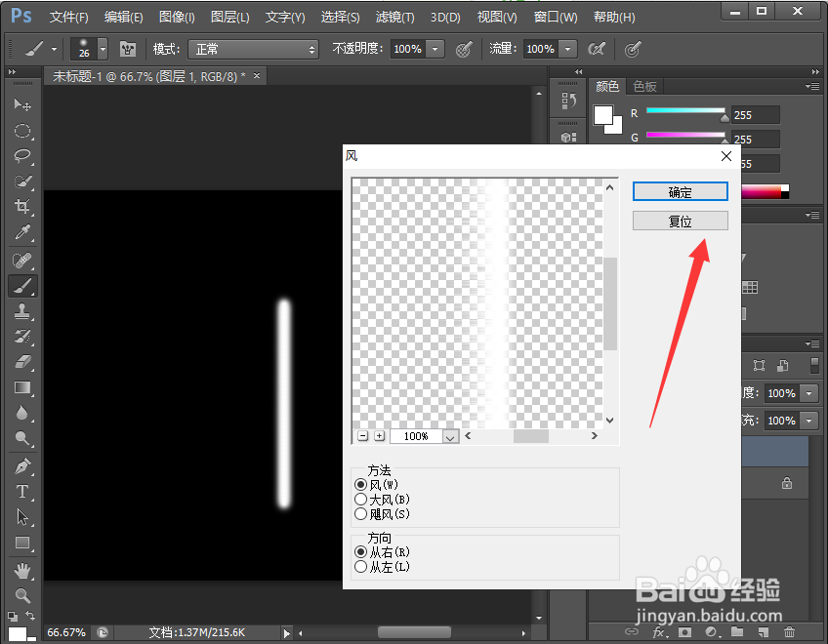The image size is (828, 644).
Task: Open the tool preset picker arrow
Action: pos(55,50)
